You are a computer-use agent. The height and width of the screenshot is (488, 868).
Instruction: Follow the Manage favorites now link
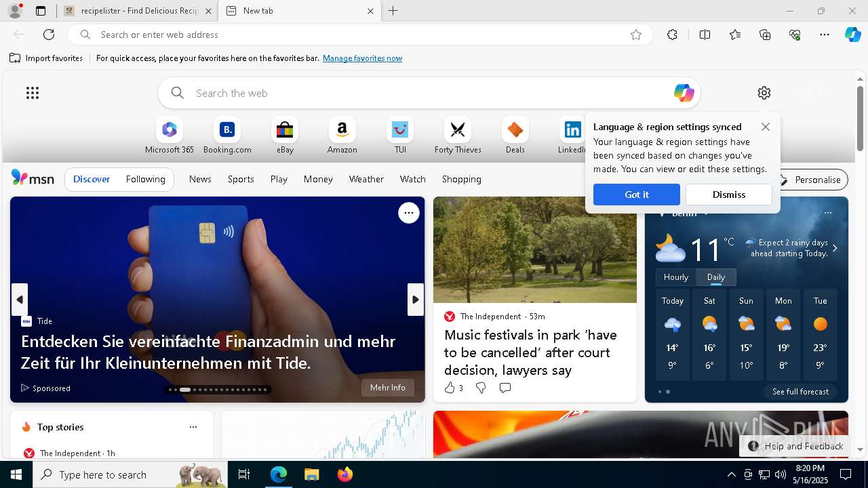(x=362, y=58)
